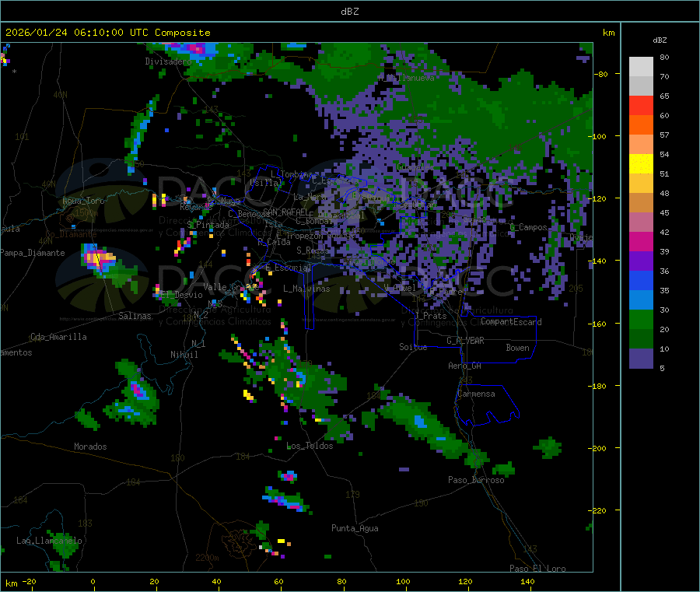This screenshot has width=700, height=592.
Task: Click the 'Divisadero' place label
Action: 168,61
